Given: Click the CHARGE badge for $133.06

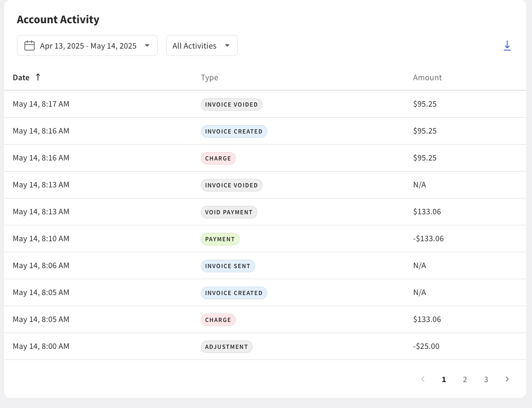Looking at the screenshot, I should 218,319.
